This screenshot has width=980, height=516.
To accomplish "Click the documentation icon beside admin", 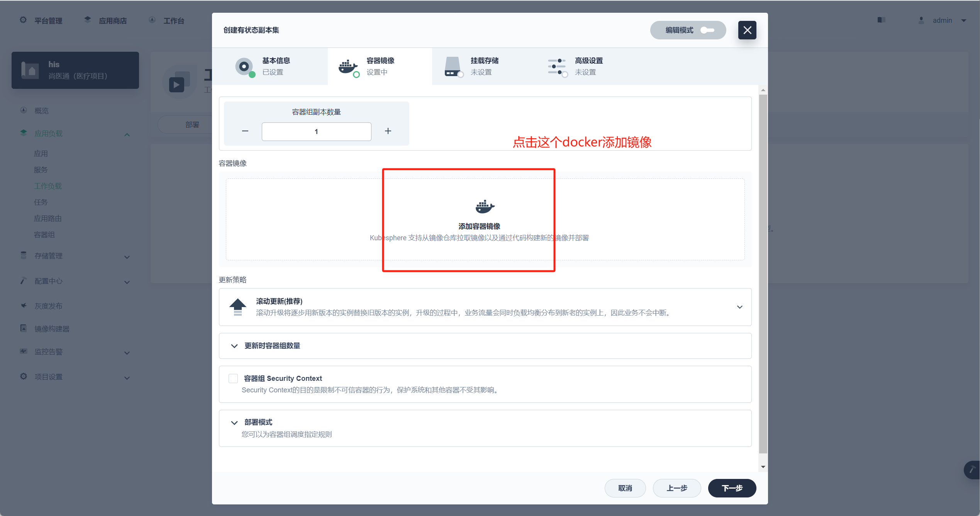I will pyautogui.click(x=881, y=20).
